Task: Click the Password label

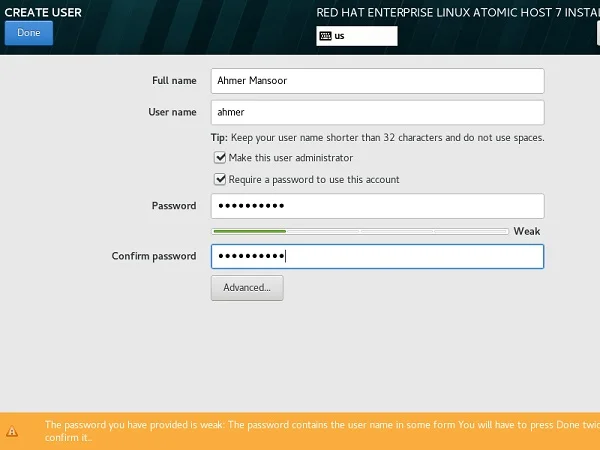Action: click(174, 205)
